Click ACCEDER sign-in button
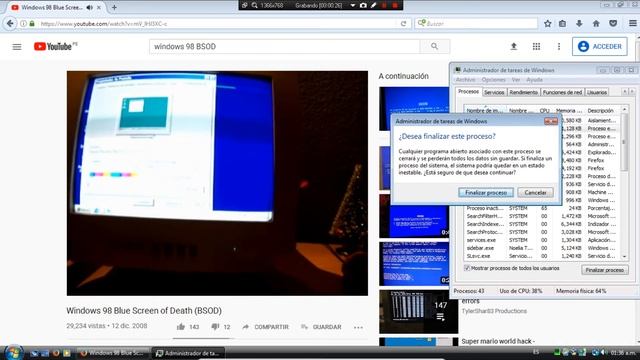Image resolution: width=640 pixels, height=360 pixels. [x=600, y=47]
